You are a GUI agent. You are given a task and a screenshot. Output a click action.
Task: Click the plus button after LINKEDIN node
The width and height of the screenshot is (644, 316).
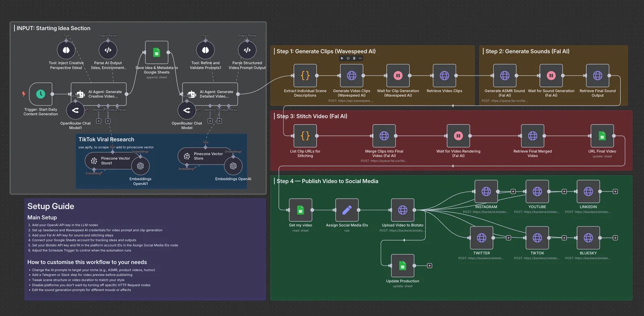coord(615,191)
